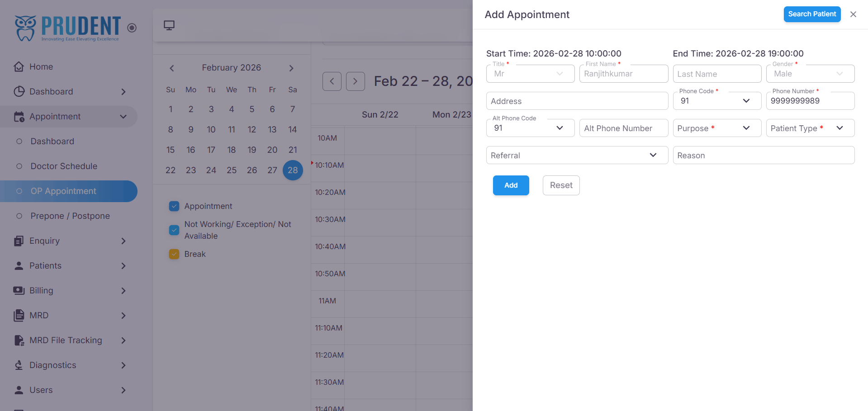
Task: Select OP Appointment menu item
Action: click(69, 191)
